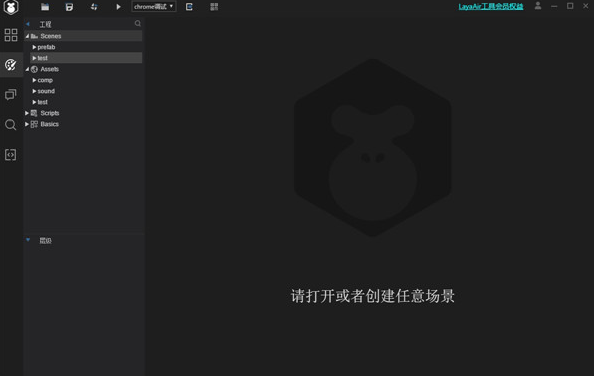
Task: Switch to the design mode palette icon
Action: coord(11,65)
